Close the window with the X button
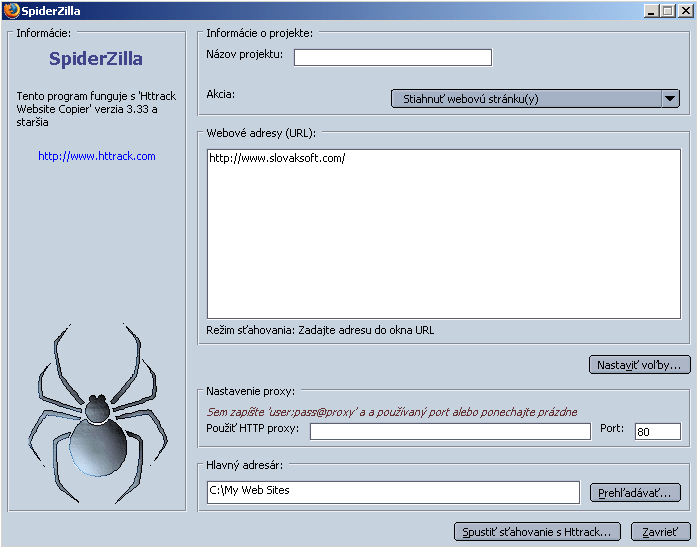Screen dimensions: 697x547 685,11
